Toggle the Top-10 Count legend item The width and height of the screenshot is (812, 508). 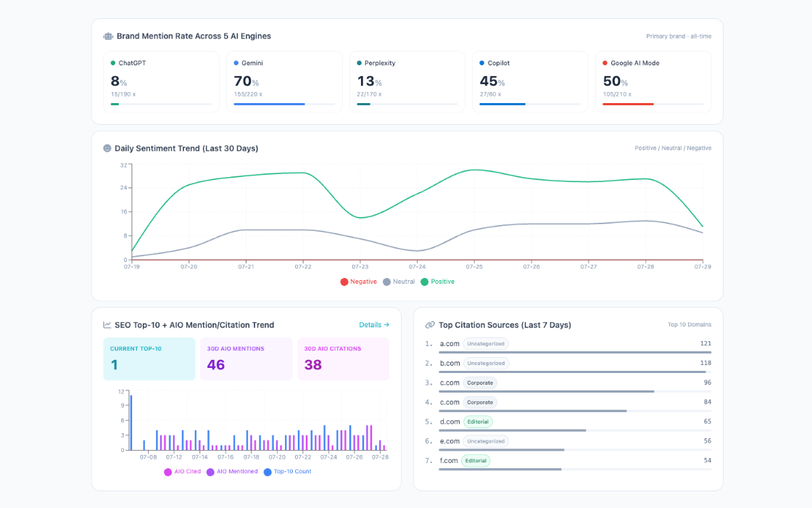(287, 472)
